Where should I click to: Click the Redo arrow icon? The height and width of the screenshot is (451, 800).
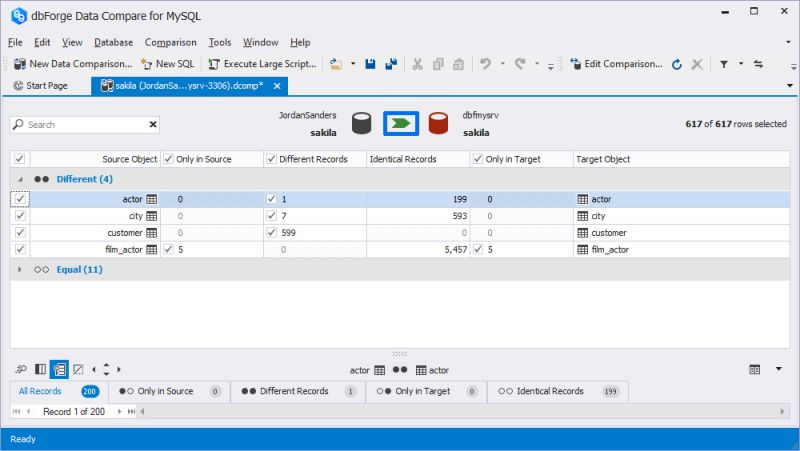point(520,64)
